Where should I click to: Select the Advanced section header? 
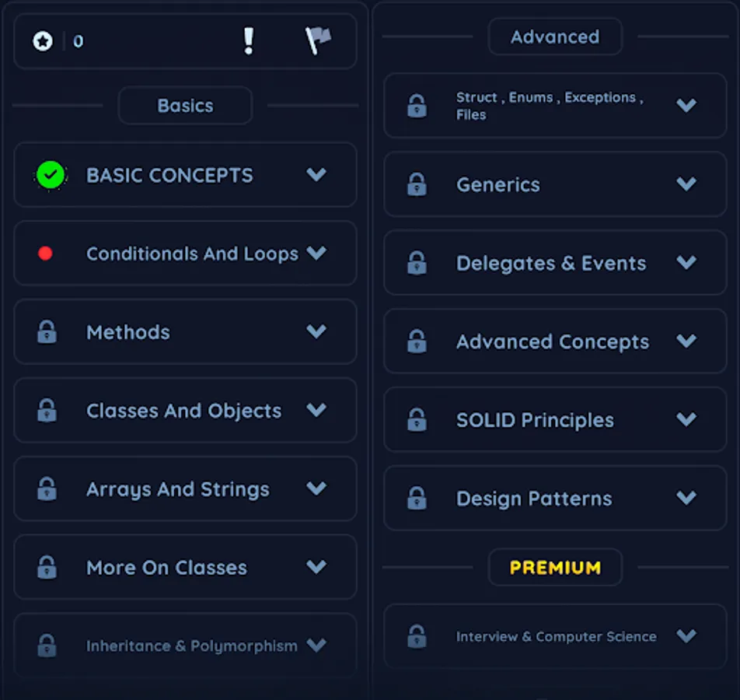coord(554,37)
